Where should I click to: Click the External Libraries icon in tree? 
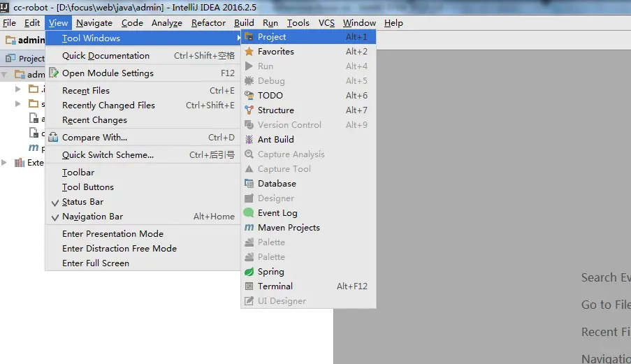click(x=20, y=163)
